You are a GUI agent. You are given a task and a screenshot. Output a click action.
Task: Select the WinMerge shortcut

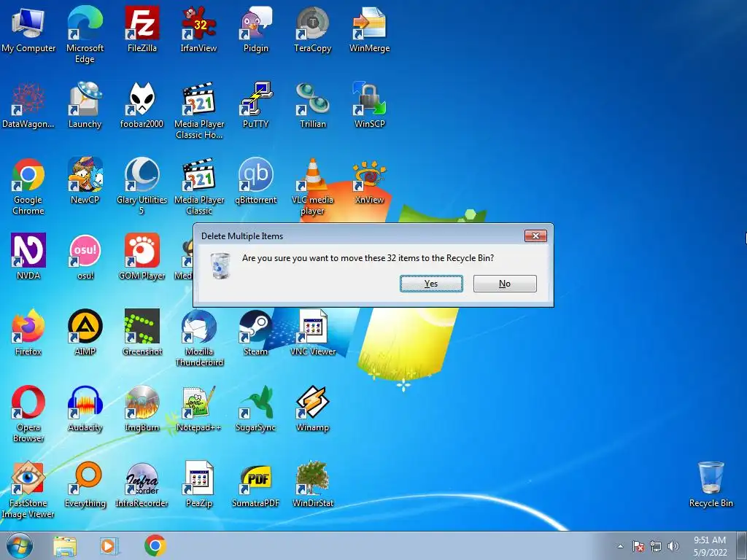tap(370, 29)
